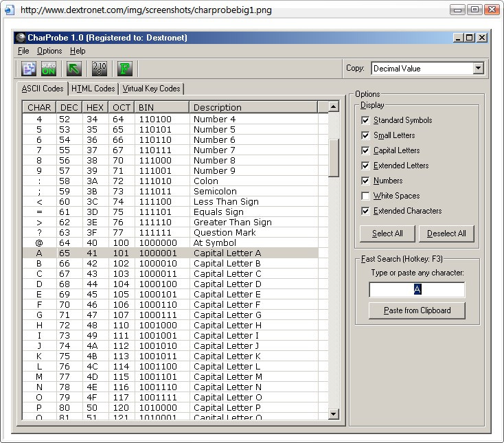Open the Copy format dropdown
Viewport: 504px width, 443px height.
tap(478, 69)
